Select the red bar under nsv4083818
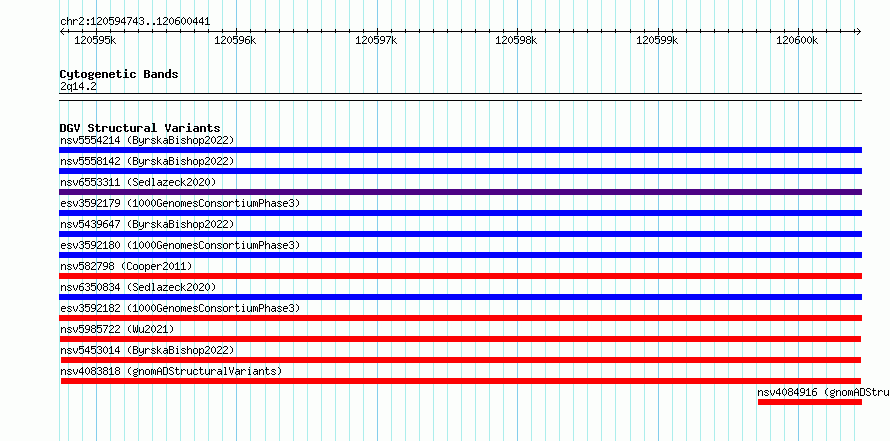This screenshot has height=441, width=890. coord(461,381)
